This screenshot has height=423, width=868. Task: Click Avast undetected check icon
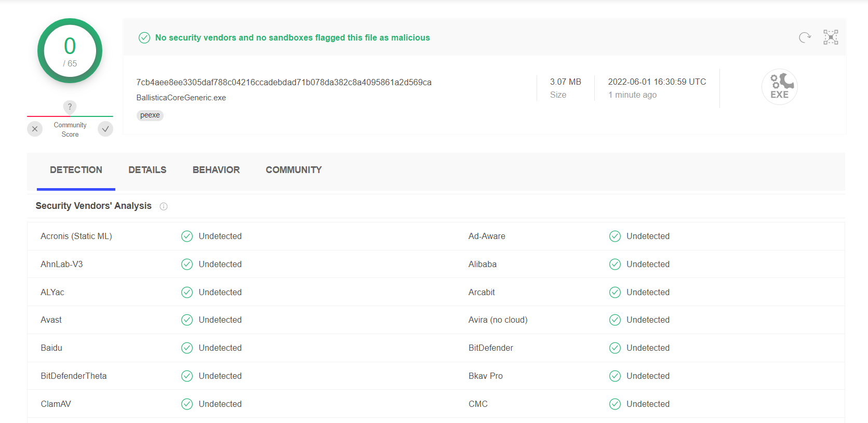pos(187,320)
